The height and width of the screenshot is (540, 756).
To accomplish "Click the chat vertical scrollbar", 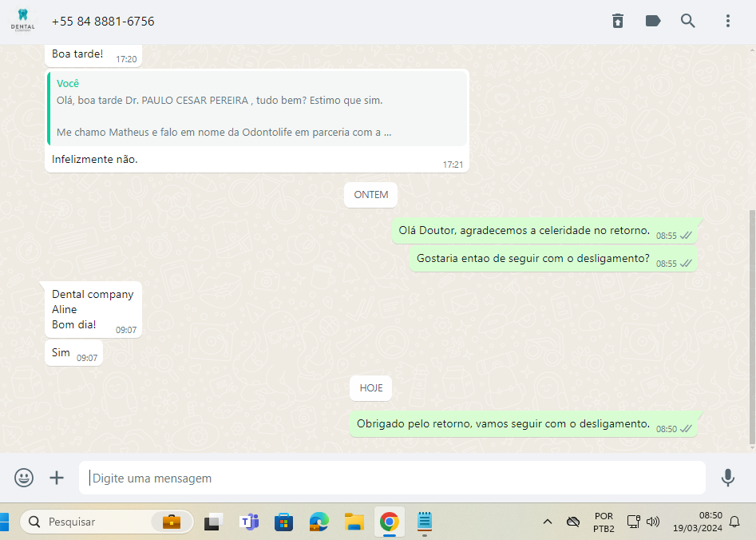I will coord(752,326).
